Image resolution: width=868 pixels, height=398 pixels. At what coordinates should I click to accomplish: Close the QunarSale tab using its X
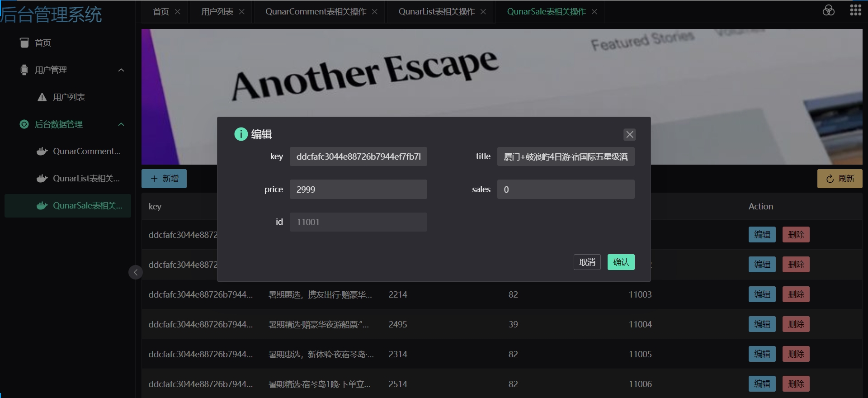point(594,12)
